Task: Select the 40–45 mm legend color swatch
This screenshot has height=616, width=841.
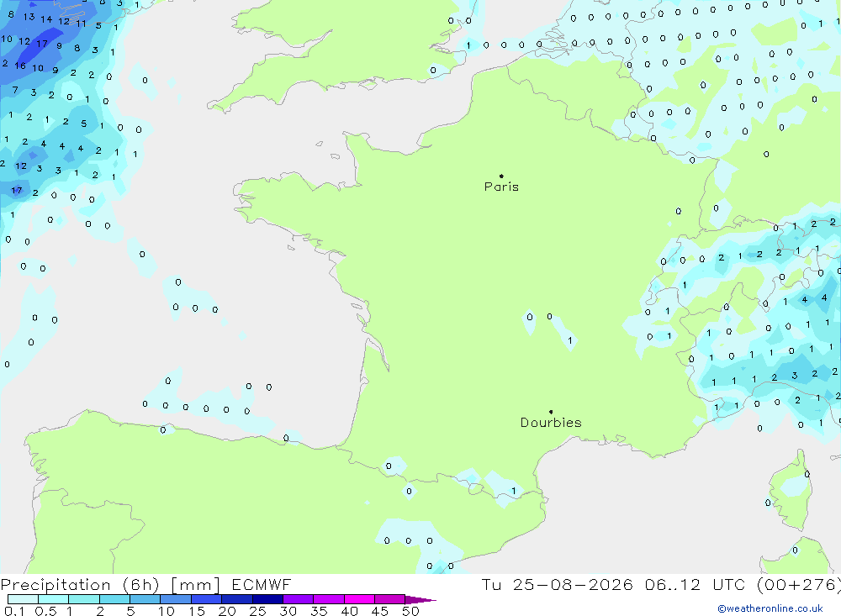Action: (x=359, y=599)
